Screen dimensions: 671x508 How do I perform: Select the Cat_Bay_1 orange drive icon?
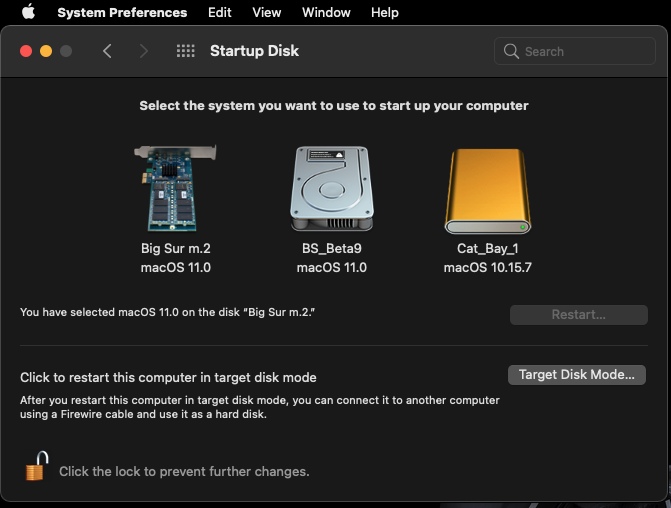[487, 191]
